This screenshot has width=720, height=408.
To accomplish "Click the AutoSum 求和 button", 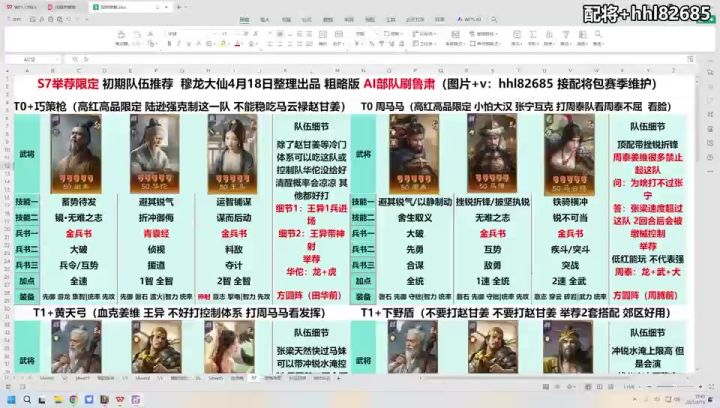I will 533,38.
